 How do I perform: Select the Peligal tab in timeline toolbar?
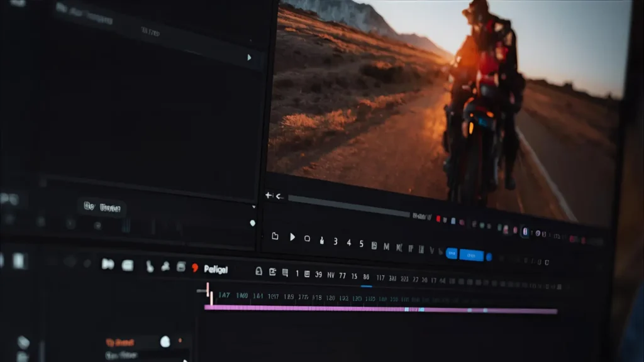pyautogui.click(x=216, y=269)
